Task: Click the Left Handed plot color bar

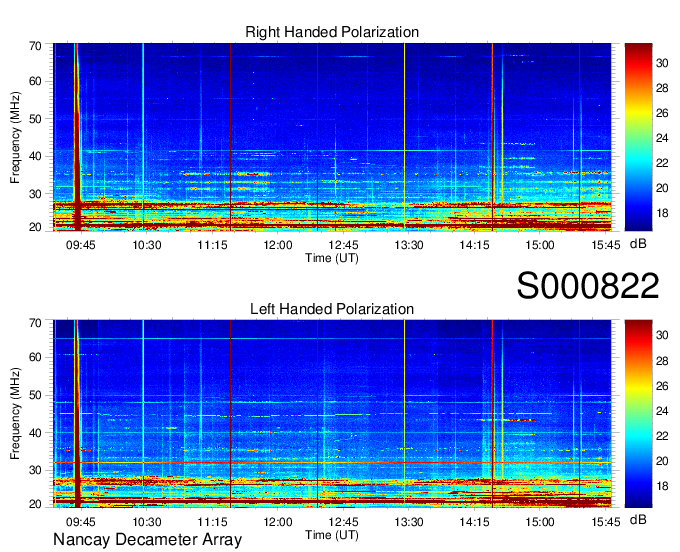Action: 638,413
